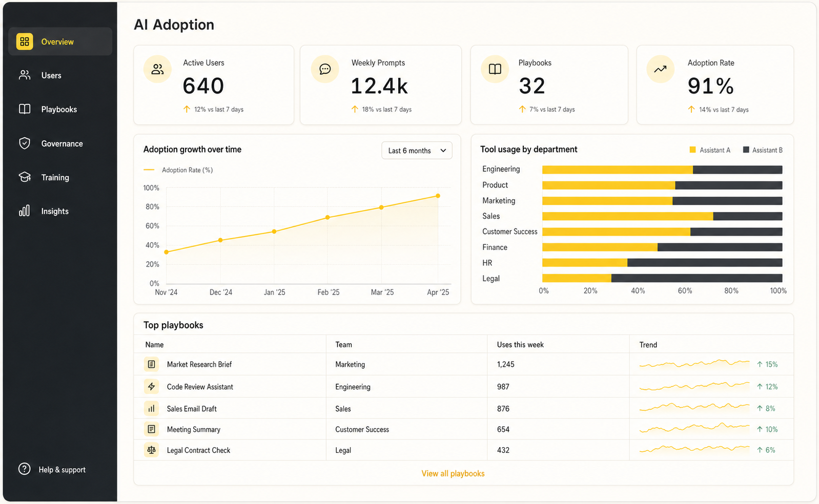The width and height of the screenshot is (819, 504).
Task: Click the Finance department usage bar
Action: (x=662, y=247)
